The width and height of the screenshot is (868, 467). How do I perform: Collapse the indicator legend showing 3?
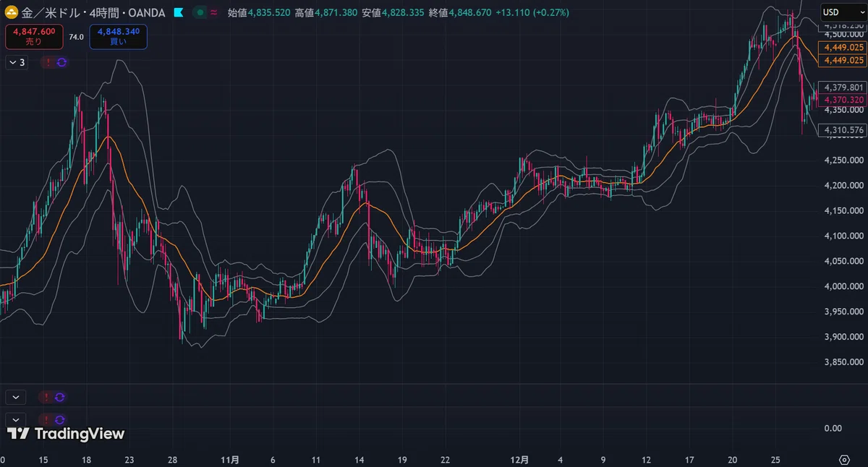tap(17, 63)
